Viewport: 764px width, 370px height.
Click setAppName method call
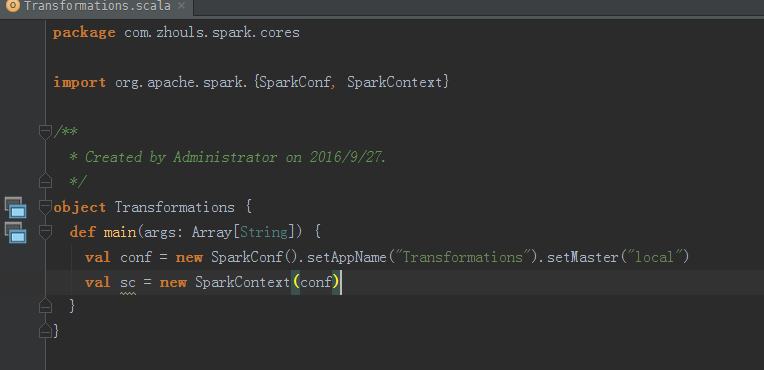point(346,256)
